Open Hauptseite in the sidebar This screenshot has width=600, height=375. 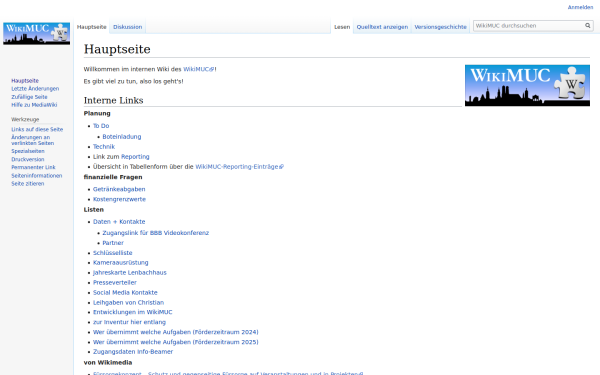point(25,81)
